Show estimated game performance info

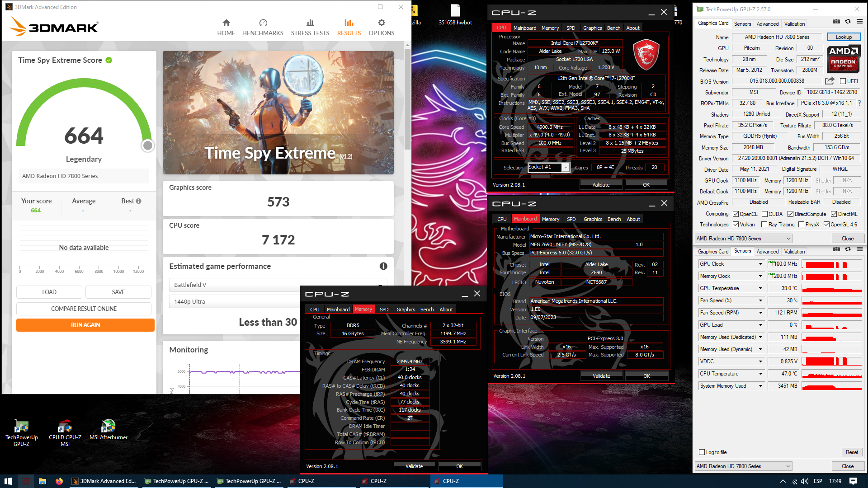[x=383, y=266]
